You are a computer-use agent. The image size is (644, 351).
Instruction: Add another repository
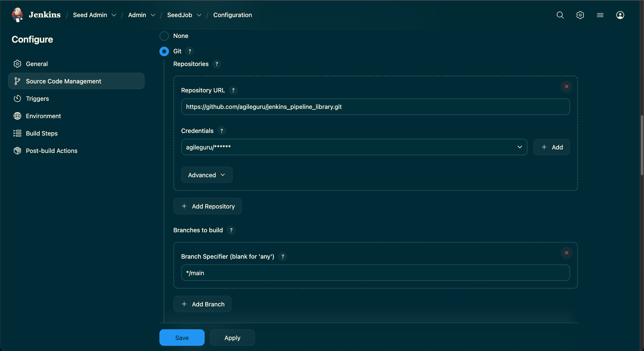pyautogui.click(x=208, y=206)
